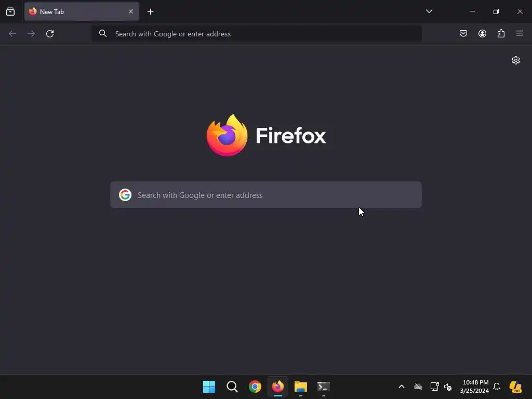Open the Extensions puzzle icon
Screen dimensions: 532x399
[501, 33]
